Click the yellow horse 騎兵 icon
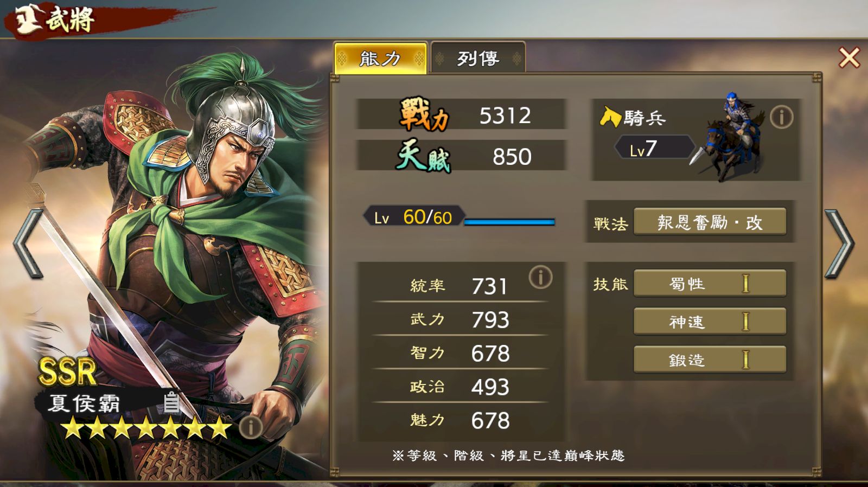868x487 pixels. pos(610,117)
